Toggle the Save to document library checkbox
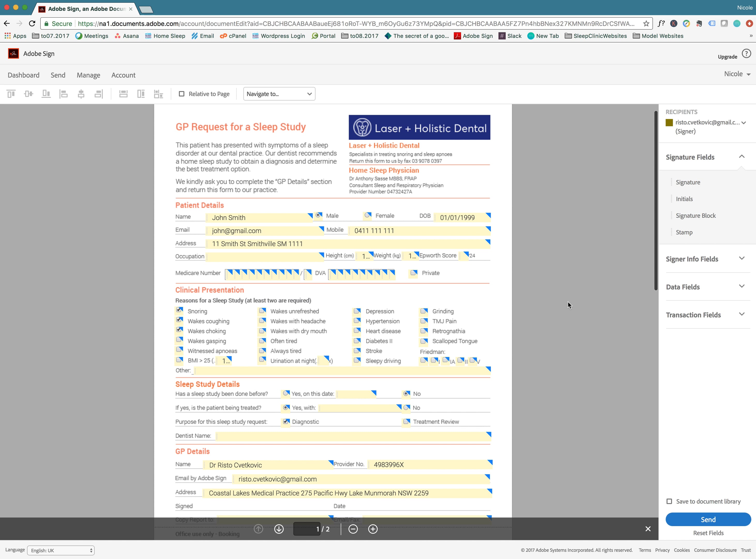The width and height of the screenshot is (756, 559). tap(669, 501)
